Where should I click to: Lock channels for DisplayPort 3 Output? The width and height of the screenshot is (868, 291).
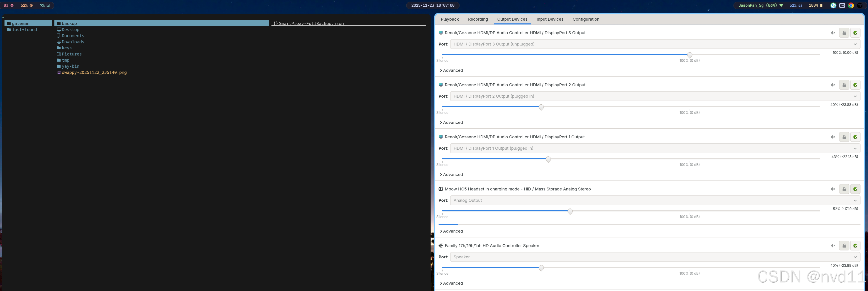click(844, 33)
